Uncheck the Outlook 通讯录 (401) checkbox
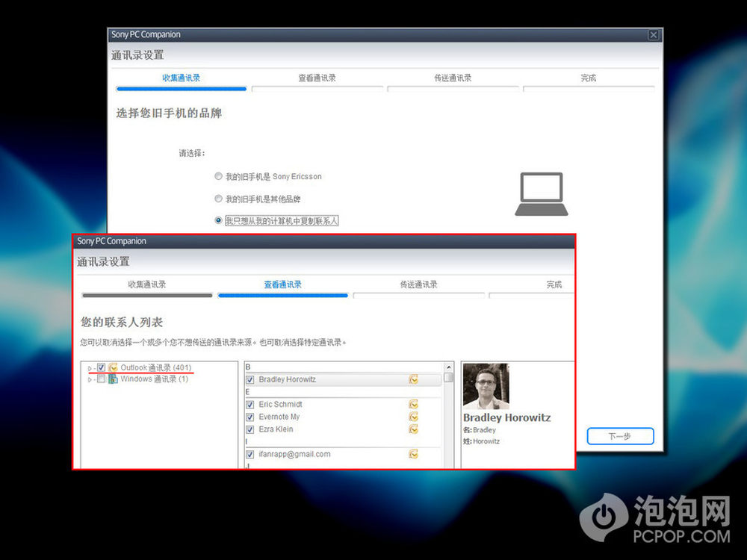Screen dimensions: 747x560 101,367
